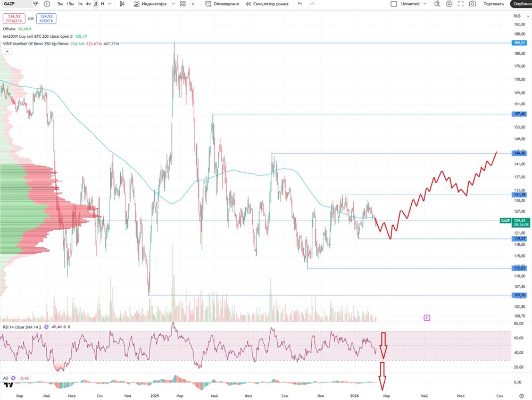Viewport: 532px width, 400px height.
Task: Expand the layout management chevron
Action: coord(425,4)
